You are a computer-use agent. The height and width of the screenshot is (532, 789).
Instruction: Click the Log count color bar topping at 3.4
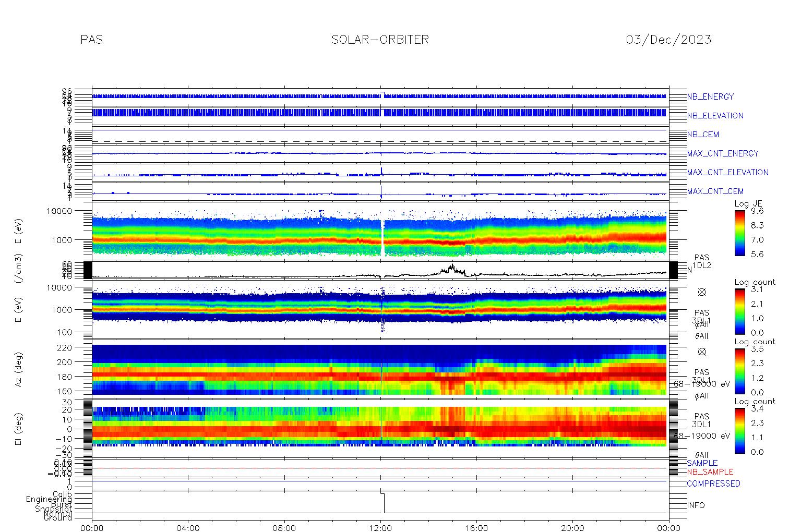coord(739,430)
